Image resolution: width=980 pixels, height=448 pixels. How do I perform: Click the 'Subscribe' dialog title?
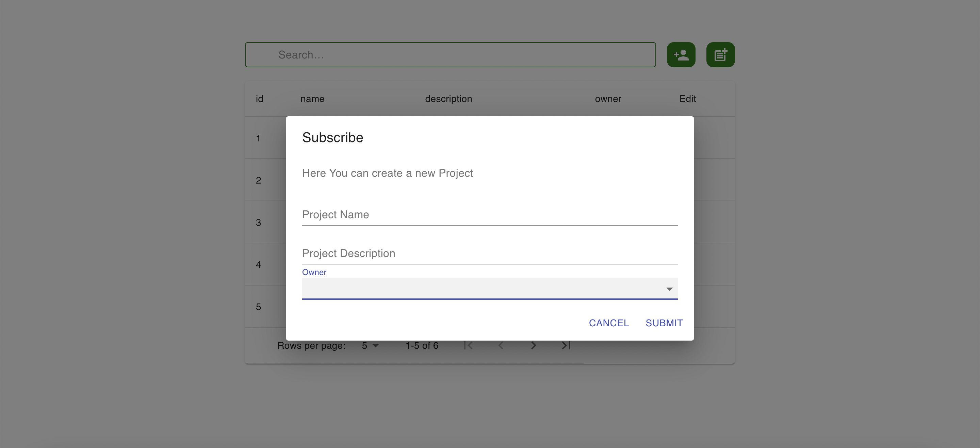click(x=332, y=138)
